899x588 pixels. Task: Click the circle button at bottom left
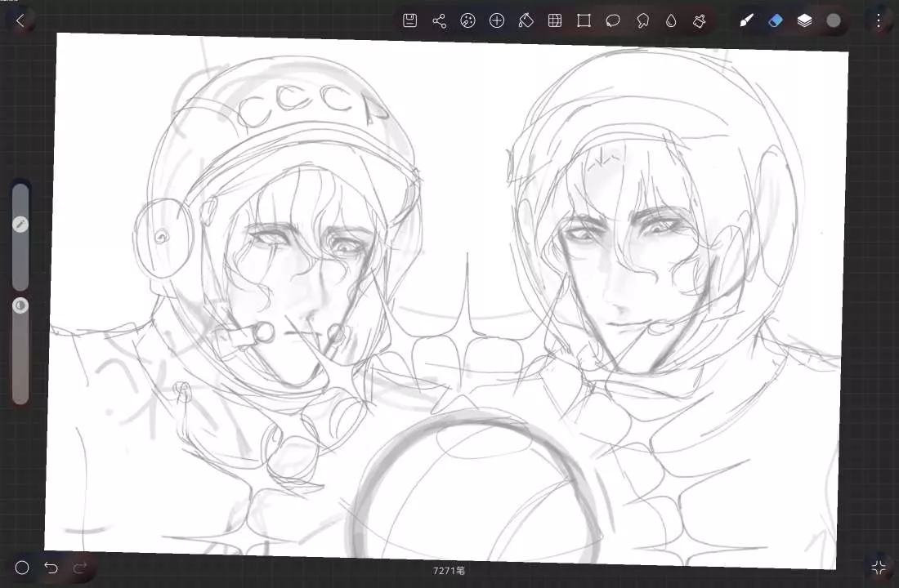pos(22,568)
